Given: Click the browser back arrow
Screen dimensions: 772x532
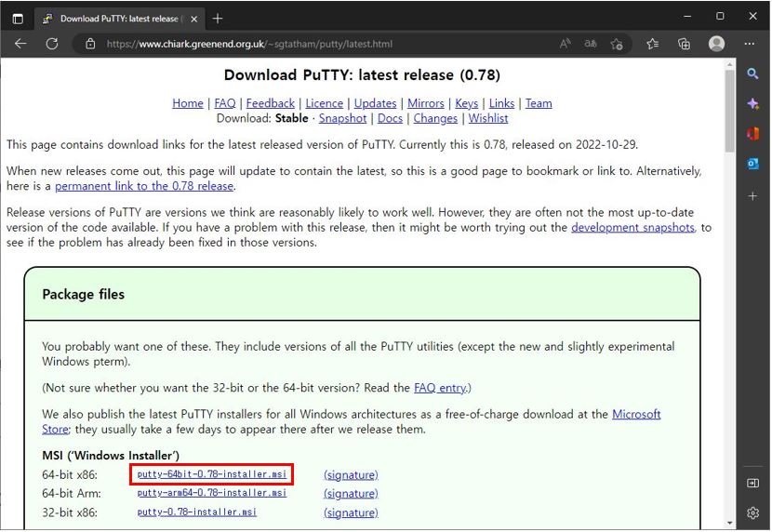Looking at the screenshot, I should pyautogui.click(x=20, y=44).
